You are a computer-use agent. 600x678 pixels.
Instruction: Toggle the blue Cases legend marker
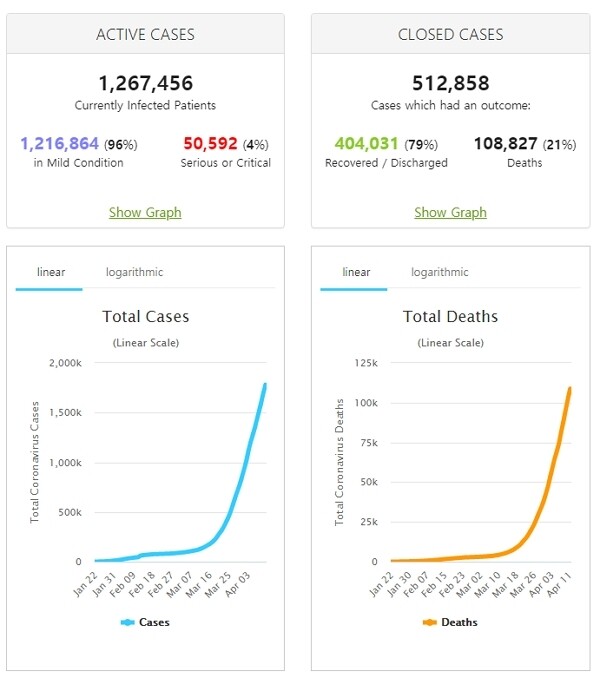pos(127,622)
